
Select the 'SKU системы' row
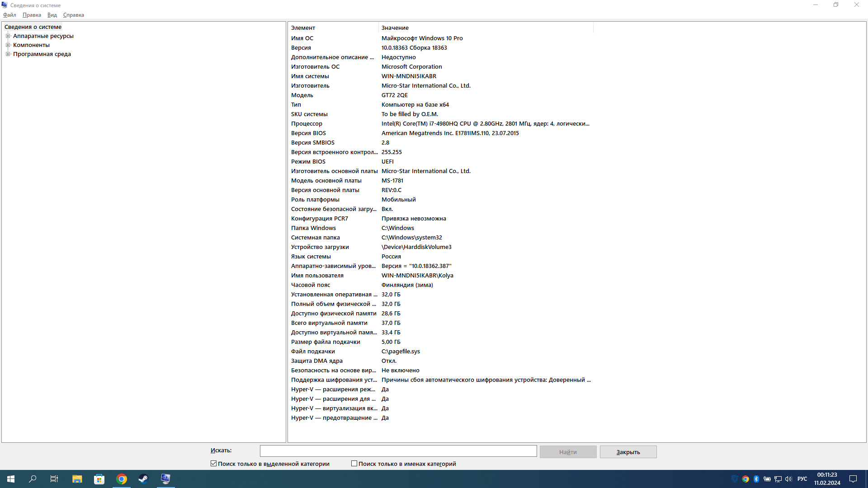[x=441, y=114]
